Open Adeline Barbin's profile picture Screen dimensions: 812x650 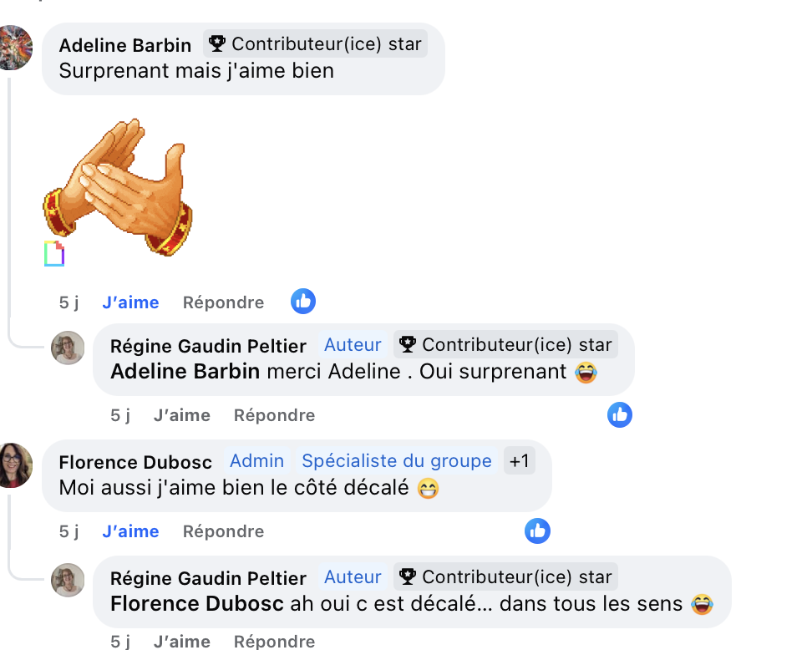click(x=16, y=48)
